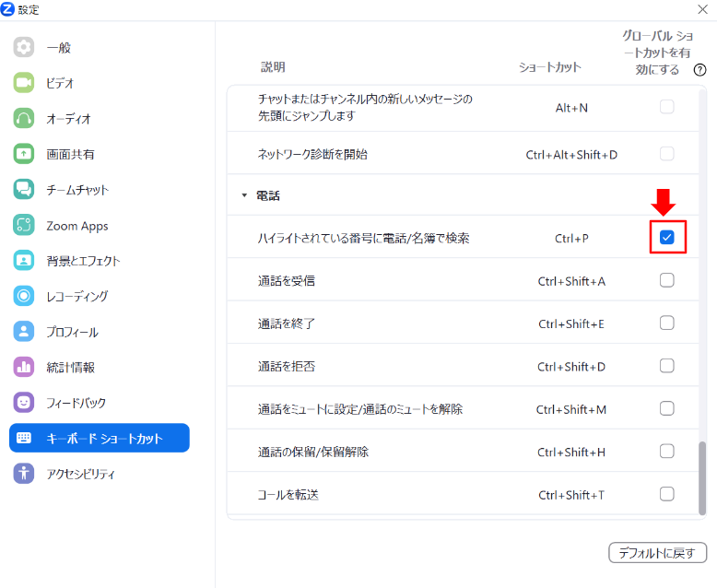Click the 通話をミュートに設定 description

tap(360, 409)
